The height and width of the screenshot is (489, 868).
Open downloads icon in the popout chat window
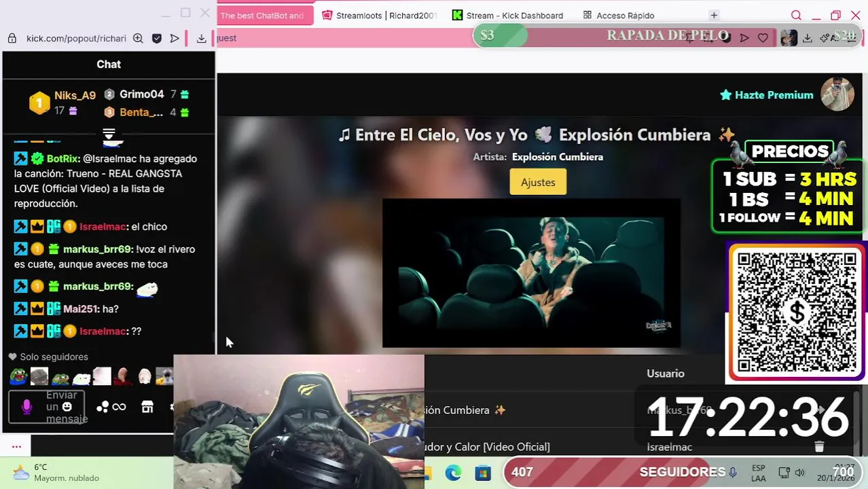(202, 39)
